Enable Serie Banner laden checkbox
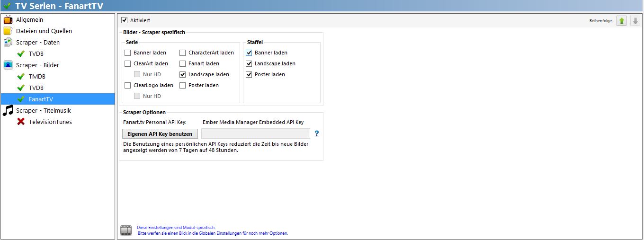Image resolution: width=644 pixels, height=240 pixels. pyautogui.click(x=127, y=53)
